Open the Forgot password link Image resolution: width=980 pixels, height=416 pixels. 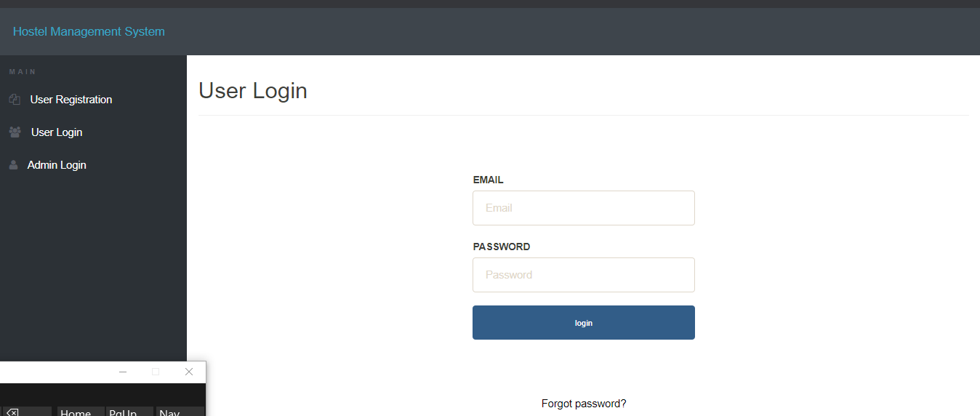(x=583, y=404)
